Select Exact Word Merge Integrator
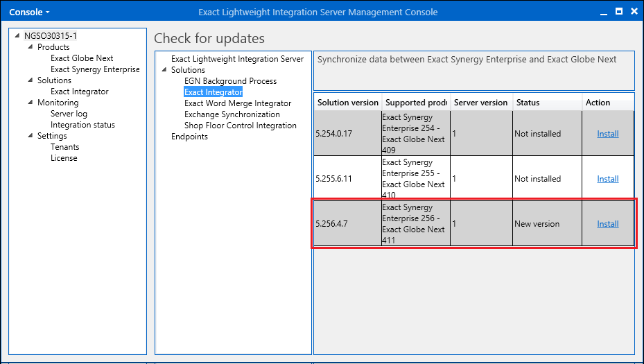 click(238, 103)
